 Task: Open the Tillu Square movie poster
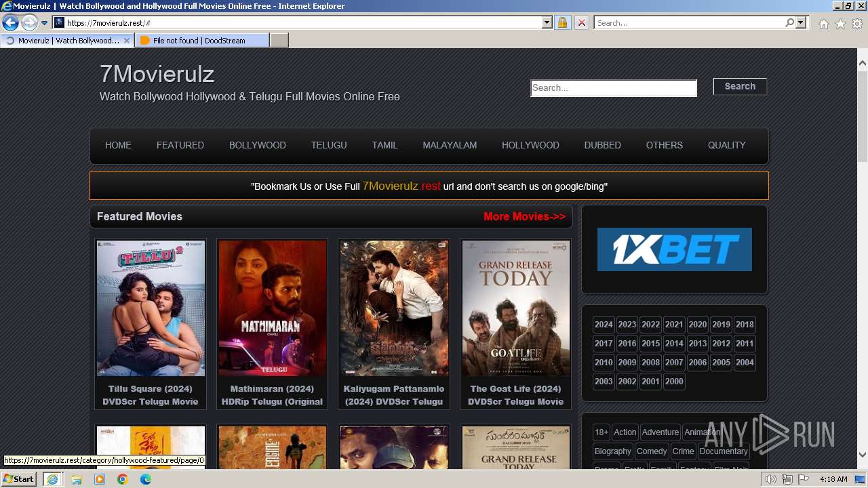click(151, 308)
